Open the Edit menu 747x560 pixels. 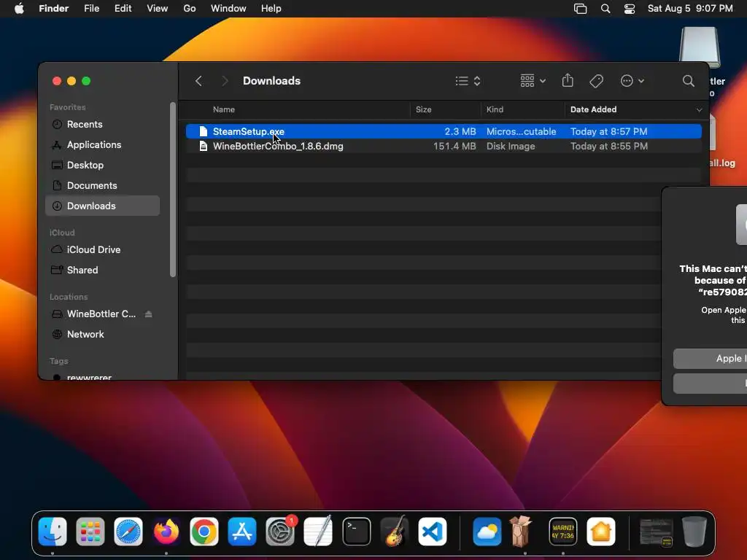click(x=123, y=9)
